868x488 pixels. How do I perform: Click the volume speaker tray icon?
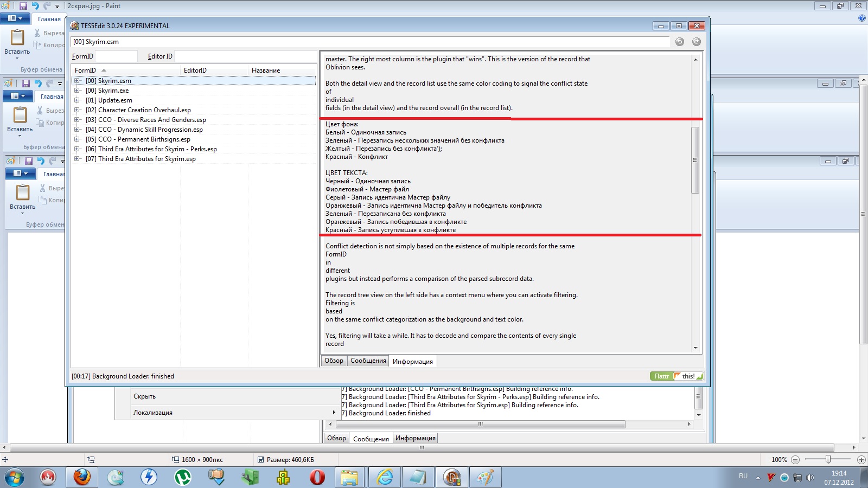click(810, 478)
